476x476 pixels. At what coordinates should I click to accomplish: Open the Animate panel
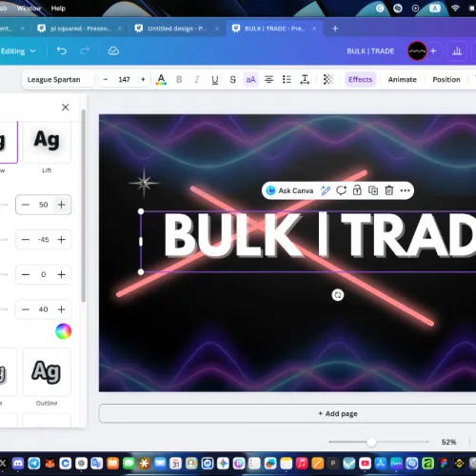[402, 79]
